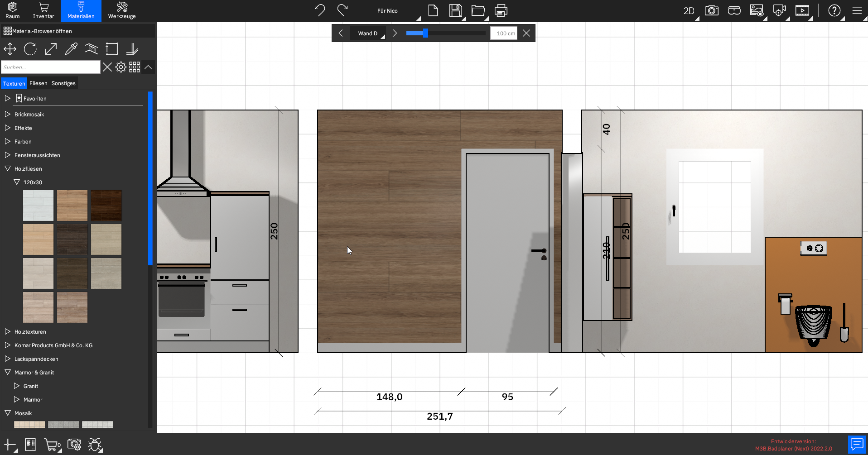Click the add plus icon at bottom left
Image resolution: width=868 pixels, height=455 pixels.
[10, 445]
